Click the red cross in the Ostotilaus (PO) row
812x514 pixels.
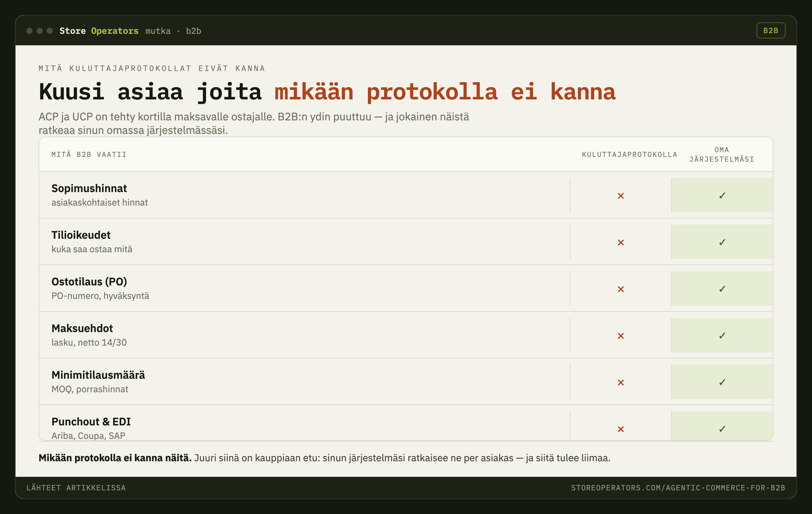621,289
